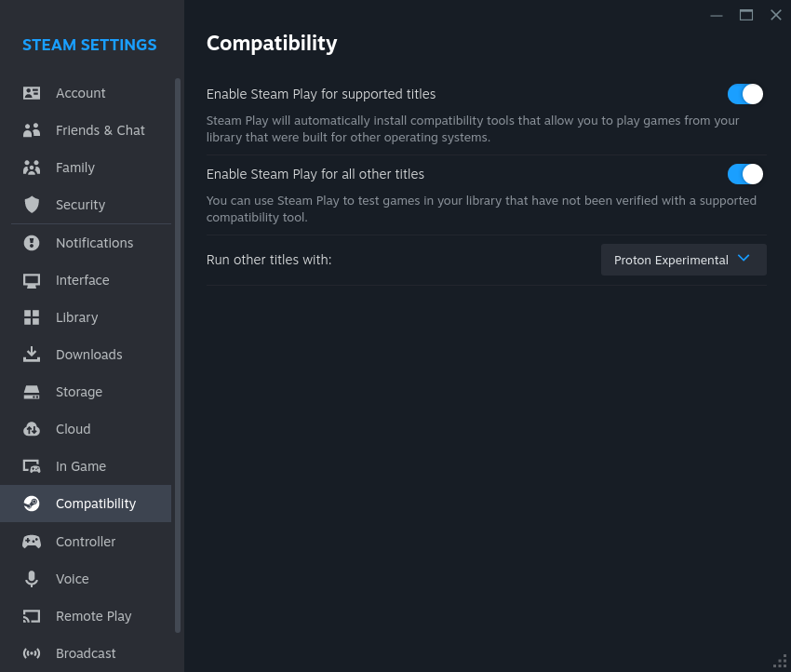
Task: Disable Steam Play for supported titles
Action: click(744, 94)
